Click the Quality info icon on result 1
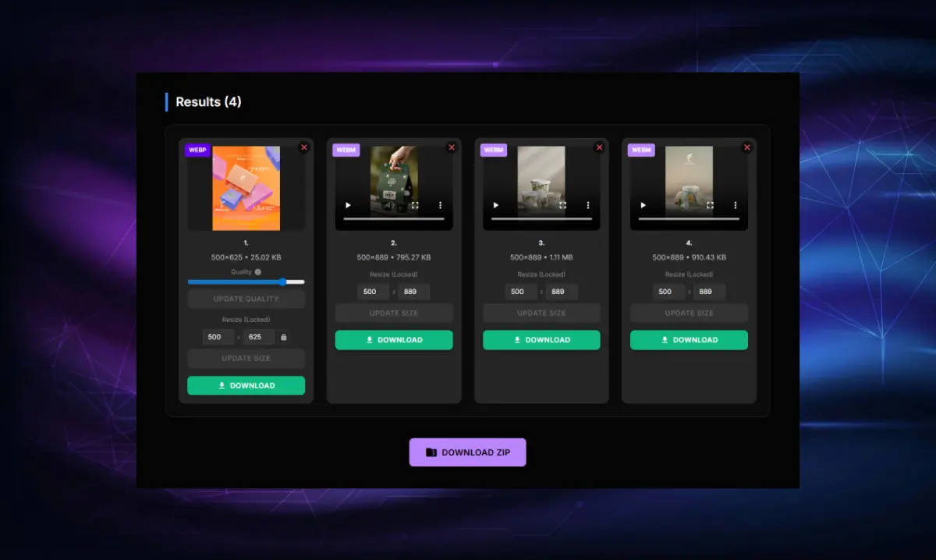This screenshot has height=560, width=936. (x=257, y=271)
